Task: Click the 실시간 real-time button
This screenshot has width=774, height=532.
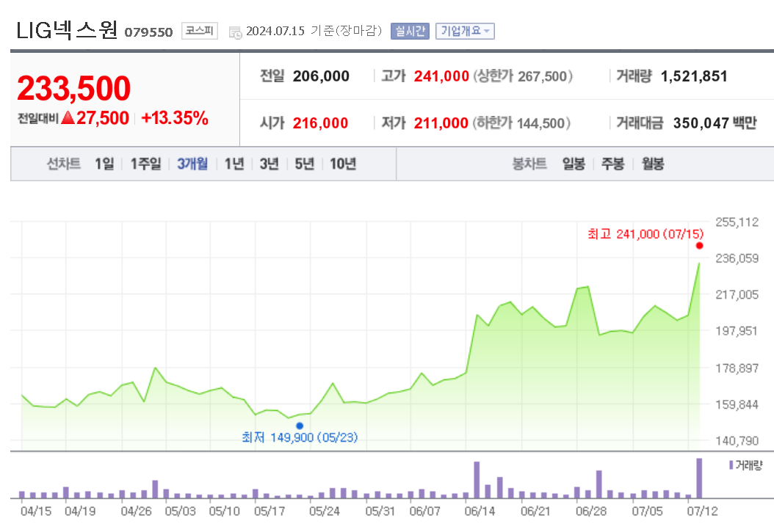Action: [x=410, y=31]
